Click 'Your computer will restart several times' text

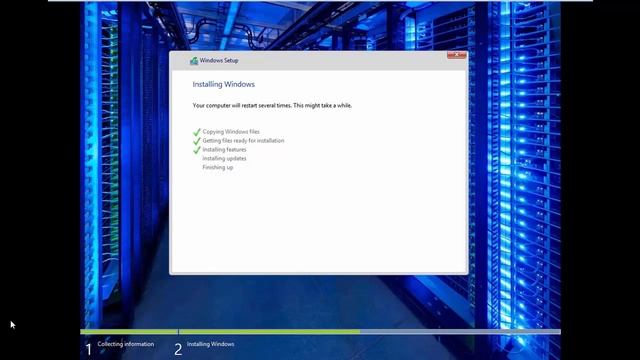272,105
